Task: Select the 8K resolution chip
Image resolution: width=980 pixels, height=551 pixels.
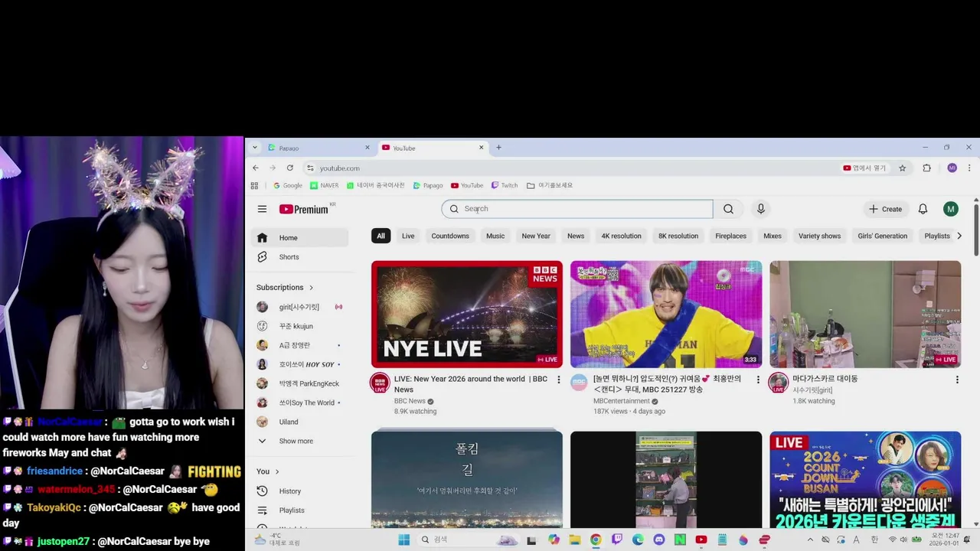Action: pos(678,236)
